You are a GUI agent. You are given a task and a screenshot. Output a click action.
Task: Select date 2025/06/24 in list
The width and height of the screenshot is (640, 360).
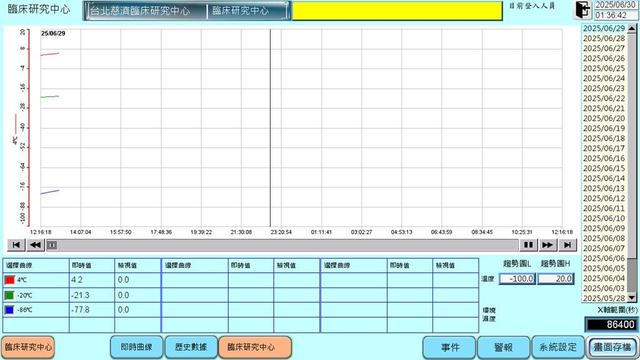604,78
